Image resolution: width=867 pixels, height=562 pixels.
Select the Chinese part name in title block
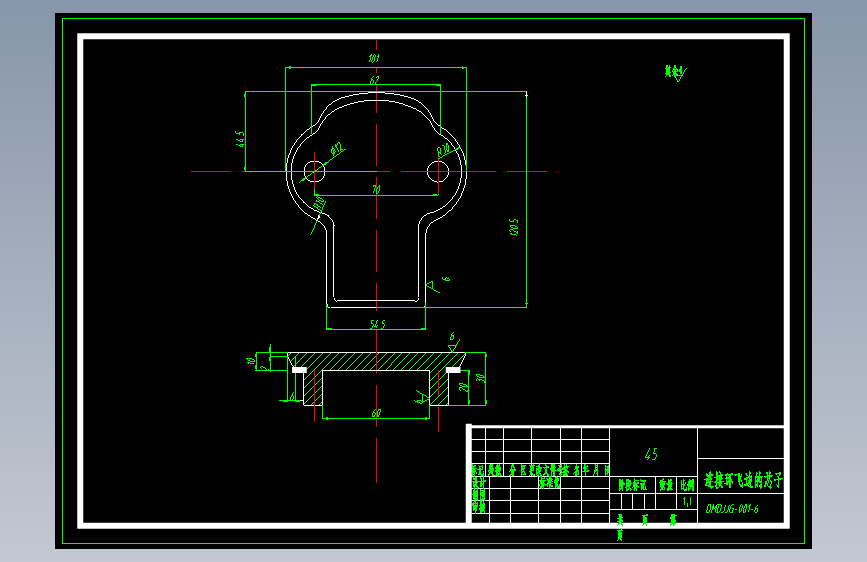743,480
